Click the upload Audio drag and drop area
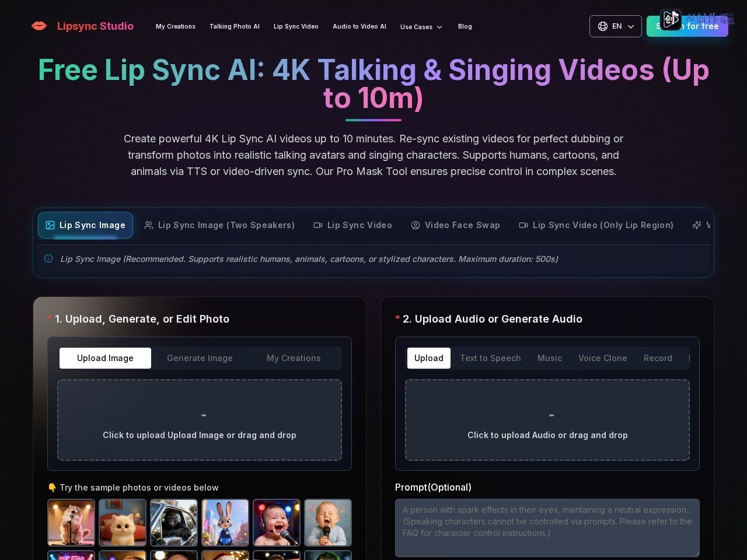747x560 pixels. 547,420
